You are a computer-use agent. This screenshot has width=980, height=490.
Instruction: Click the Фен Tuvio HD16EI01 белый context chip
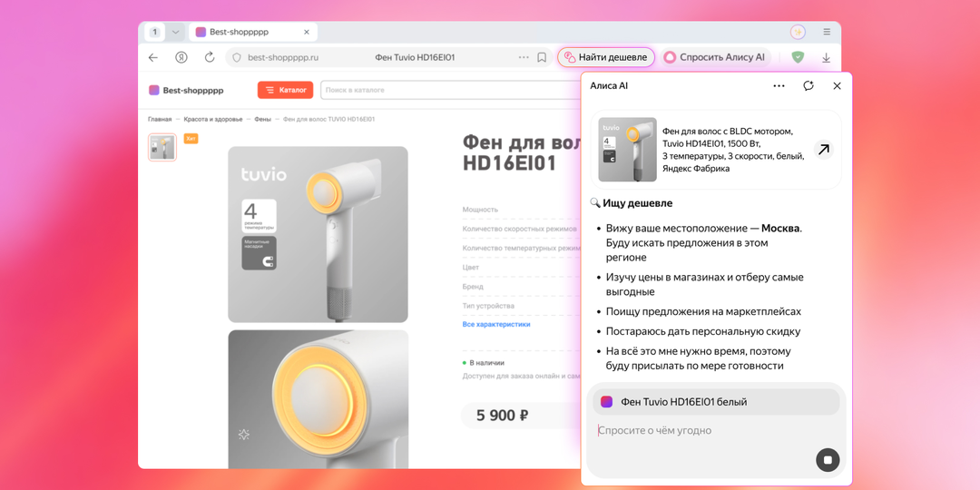pos(716,402)
